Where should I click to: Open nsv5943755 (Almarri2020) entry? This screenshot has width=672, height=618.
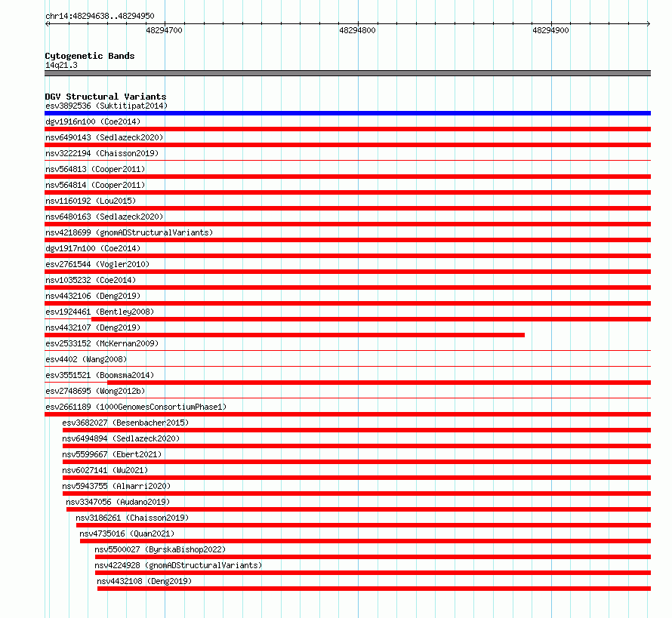click(116, 486)
